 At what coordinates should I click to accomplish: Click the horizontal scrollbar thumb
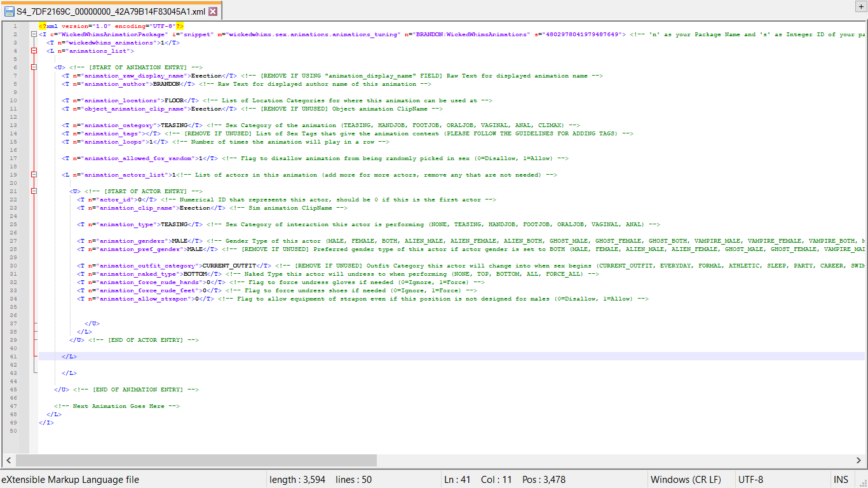[x=196, y=460]
